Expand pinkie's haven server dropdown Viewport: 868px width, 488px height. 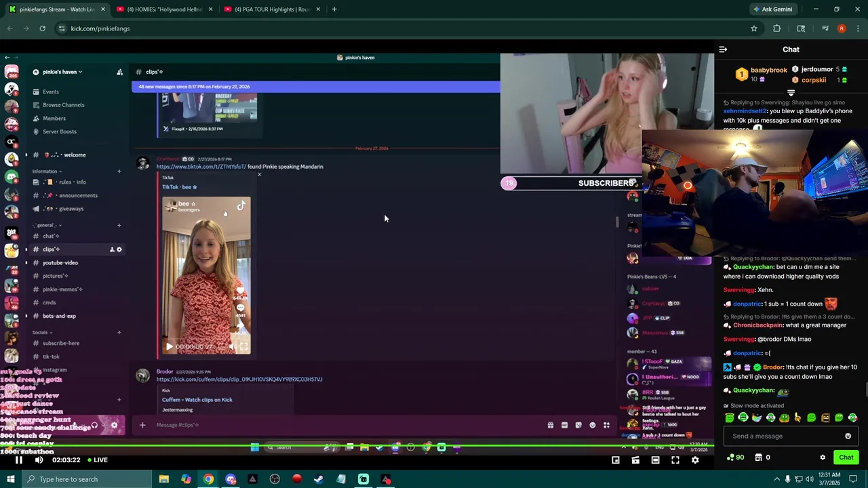pyautogui.click(x=61, y=72)
